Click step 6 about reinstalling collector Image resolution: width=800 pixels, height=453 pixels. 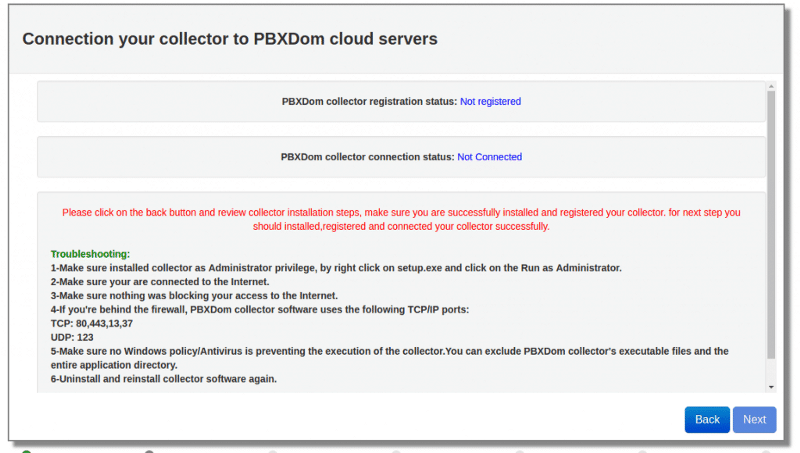pyautogui.click(x=163, y=379)
